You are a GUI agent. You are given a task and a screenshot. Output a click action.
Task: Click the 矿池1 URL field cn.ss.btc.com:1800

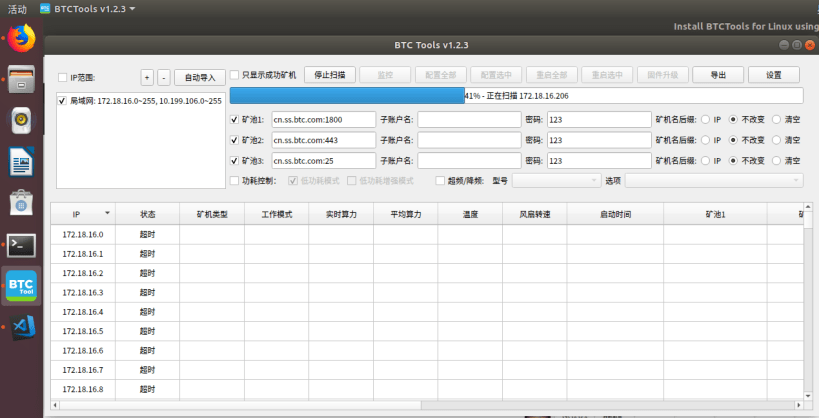(324, 119)
